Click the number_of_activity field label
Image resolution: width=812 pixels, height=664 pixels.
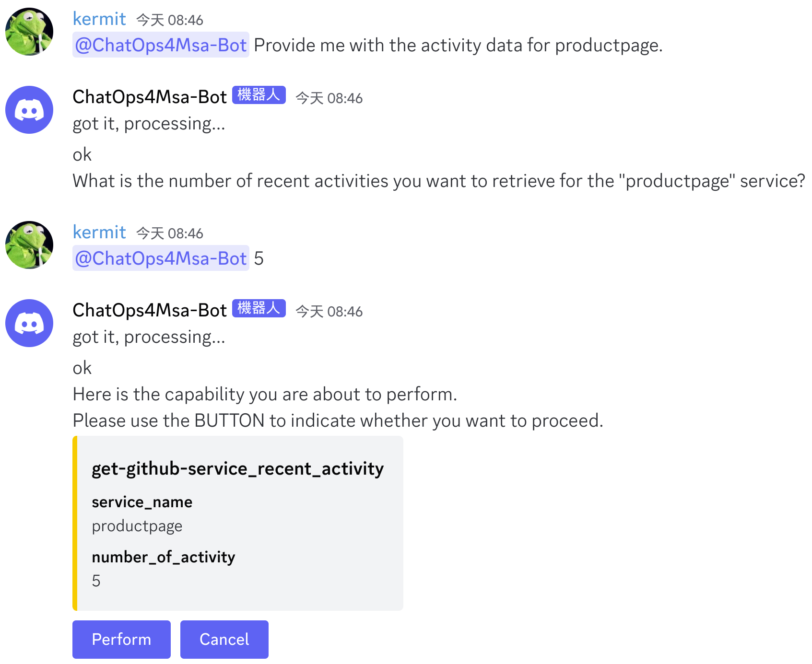163,557
